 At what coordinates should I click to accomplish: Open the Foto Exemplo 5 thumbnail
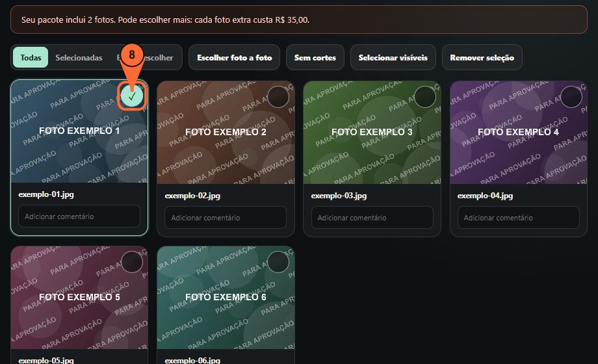tap(79, 298)
